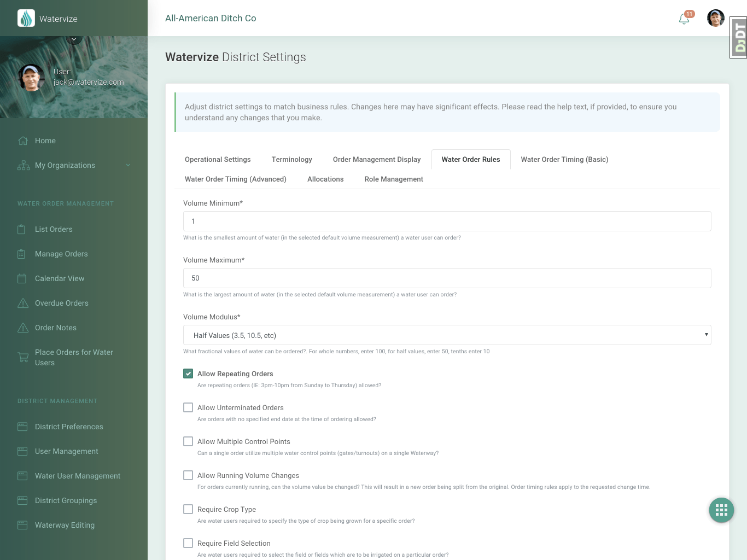The height and width of the screenshot is (560, 747).
Task: Open the user avatar in top bar
Action: 716,18
